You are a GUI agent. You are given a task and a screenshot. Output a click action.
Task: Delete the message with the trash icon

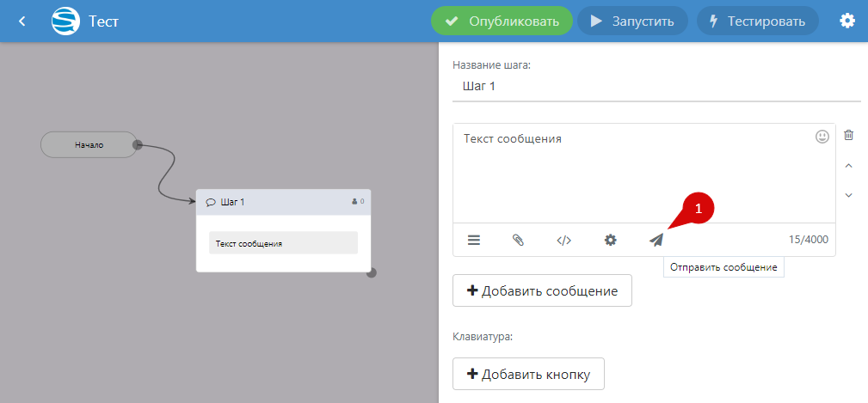click(849, 136)
